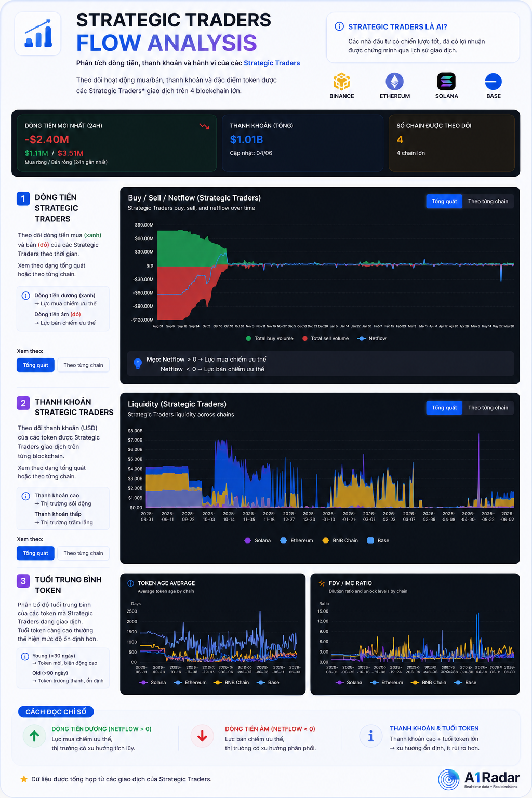532x798 pixels.
Task: Click the Token Age Average info icon
Action: point(130,583)
